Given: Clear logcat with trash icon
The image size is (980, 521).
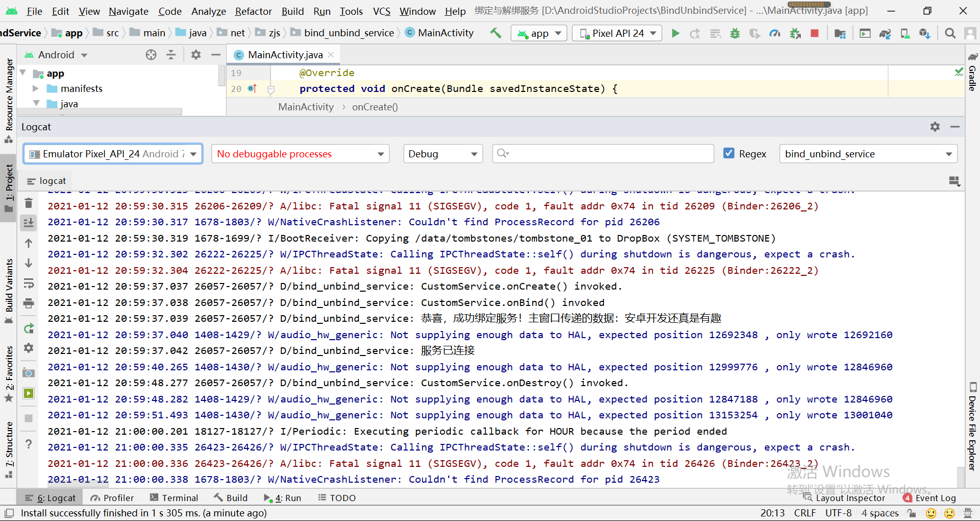Looking at the screenshot, I should click(x=29, y=203).
